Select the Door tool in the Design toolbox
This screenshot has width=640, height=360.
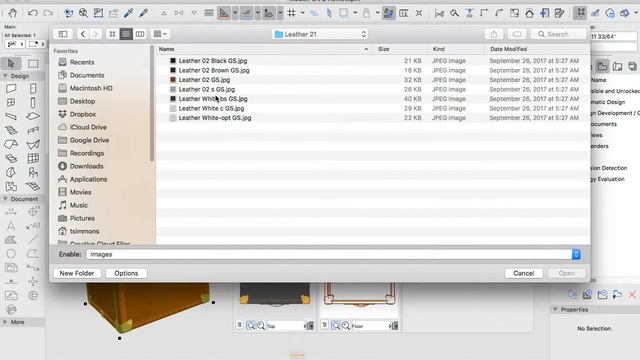pos(33,89)
